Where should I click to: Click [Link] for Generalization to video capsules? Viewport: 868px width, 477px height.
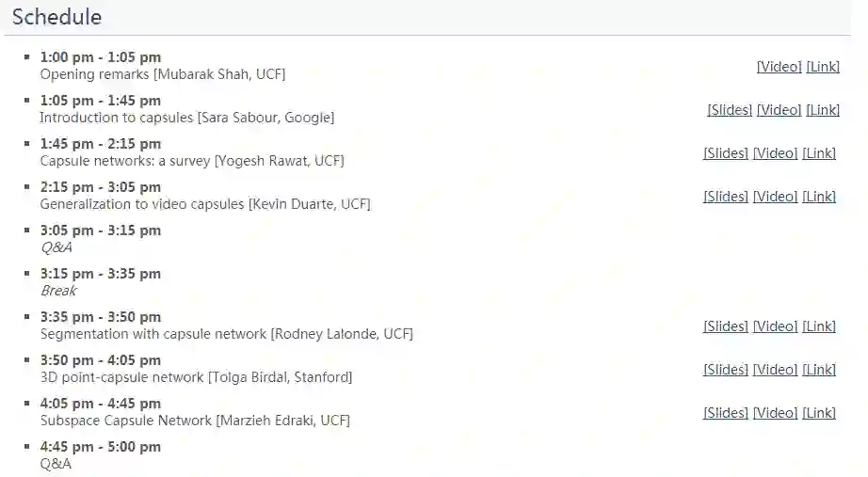[x=819, y=197]
